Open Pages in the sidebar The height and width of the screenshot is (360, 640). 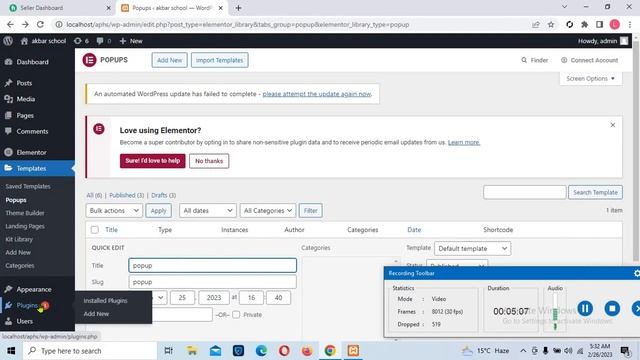point(19,116)
